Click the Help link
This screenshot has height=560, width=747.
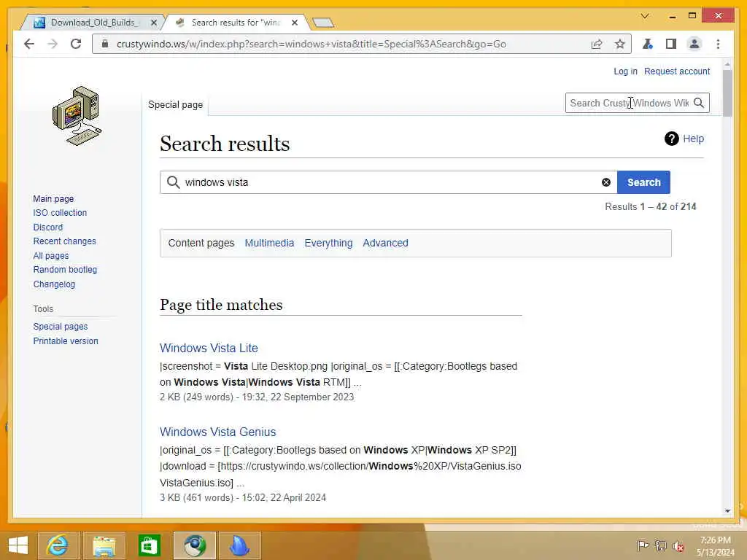coord(693,139)
